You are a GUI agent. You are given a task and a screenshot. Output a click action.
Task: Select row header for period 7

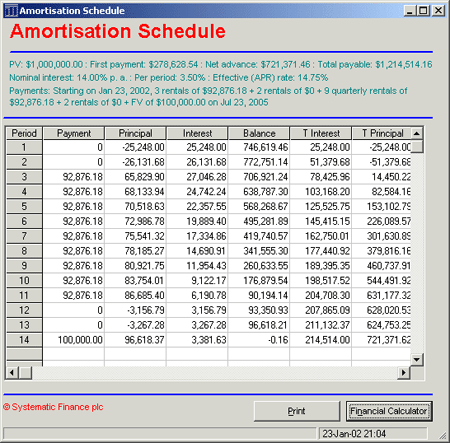coord(24,236)
